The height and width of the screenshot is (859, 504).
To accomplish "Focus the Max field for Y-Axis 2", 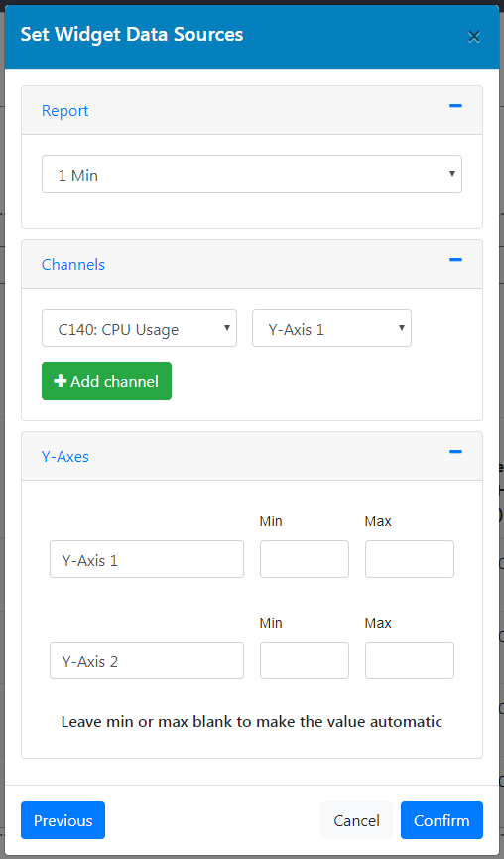I will 410,660.
